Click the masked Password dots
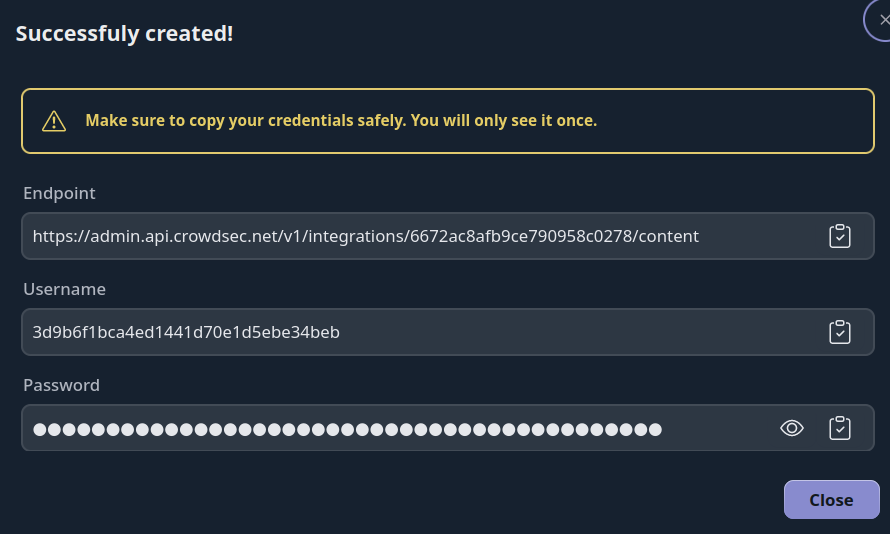Viewport: 890px width, 534px height. tap(347, 429)
